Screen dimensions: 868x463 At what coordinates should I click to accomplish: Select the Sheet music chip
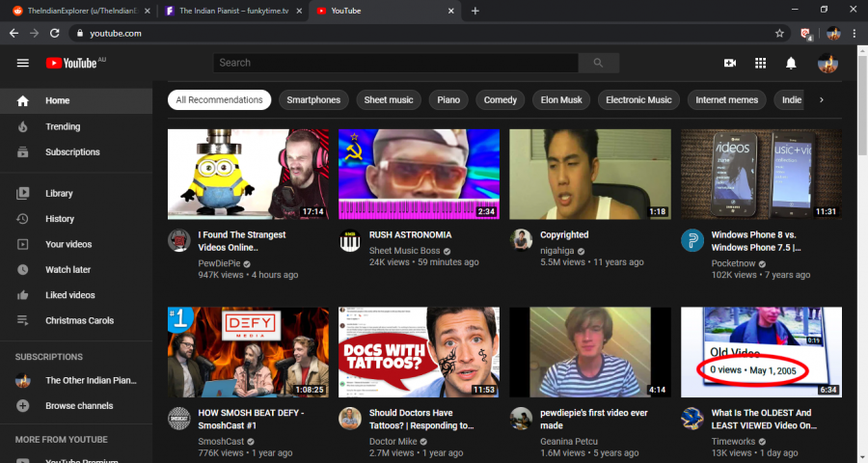[x=389, y=100]
